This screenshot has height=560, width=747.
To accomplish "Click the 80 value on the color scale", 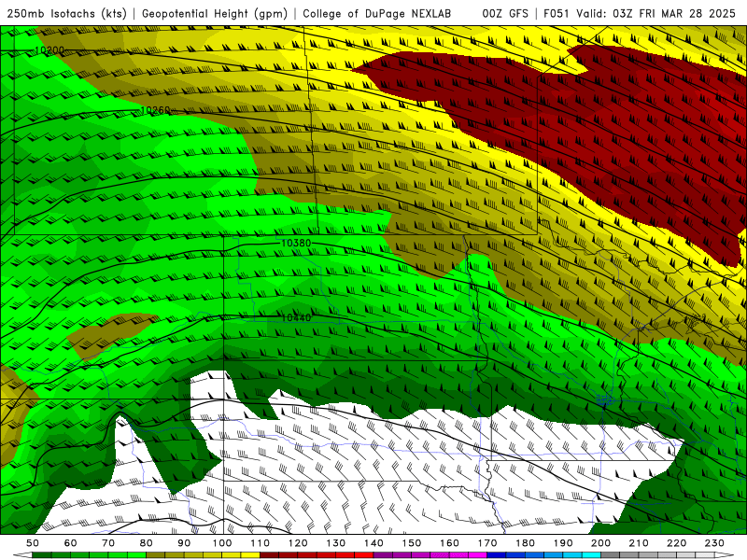I will [x=147, y=543].
